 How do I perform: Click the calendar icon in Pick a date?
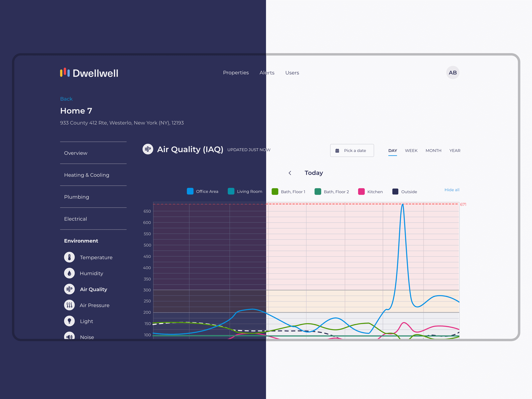tap(337, 151)
